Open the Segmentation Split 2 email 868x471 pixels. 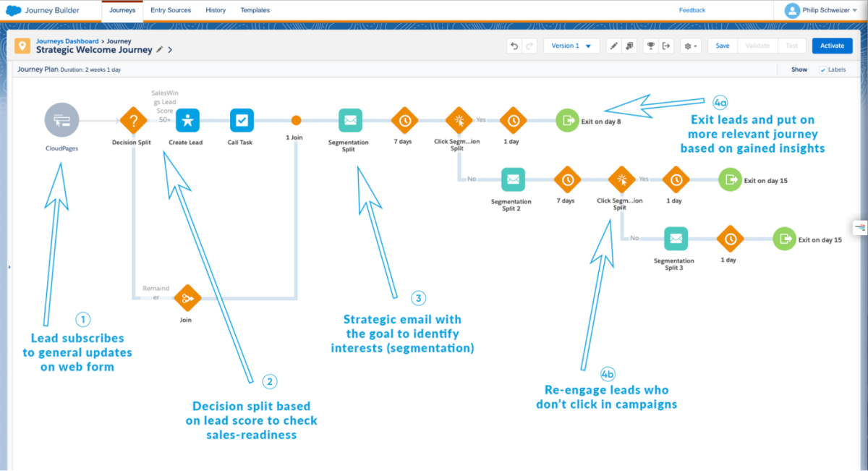512,179
